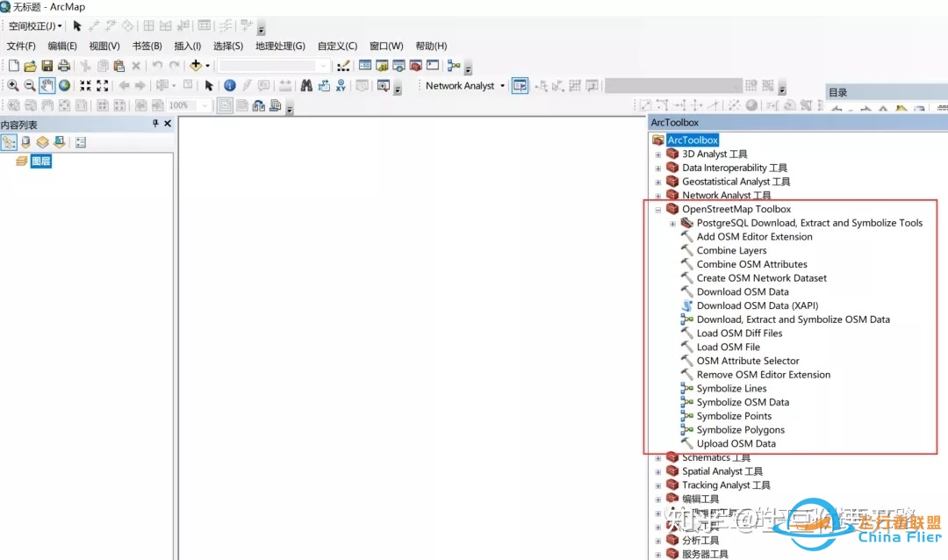Image resolution: width=948 pixels, height=560 pixels.
Task: Select the 图层 data frame
Action: (41, 162)
